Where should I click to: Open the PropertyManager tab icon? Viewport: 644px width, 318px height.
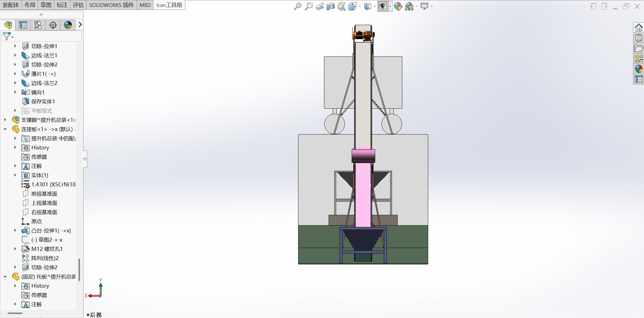click(x=23, y=25)
